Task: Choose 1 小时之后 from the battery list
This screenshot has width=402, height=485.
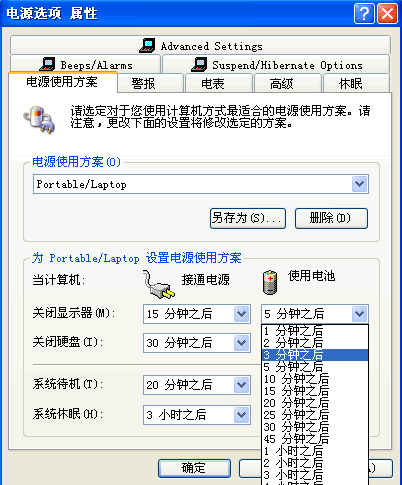Action: [x=315, y=451]
